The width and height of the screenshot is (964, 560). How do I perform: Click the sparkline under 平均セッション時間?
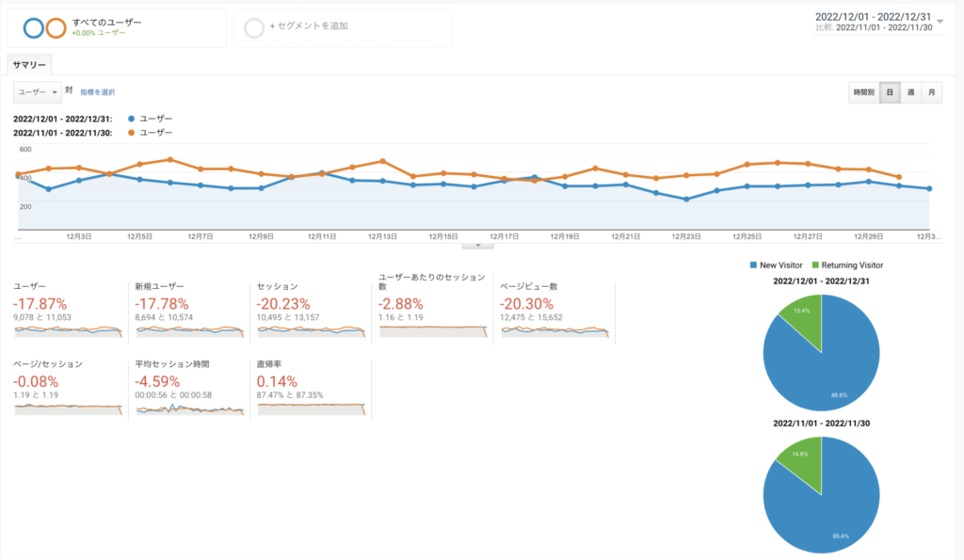[x=189, y=408]
